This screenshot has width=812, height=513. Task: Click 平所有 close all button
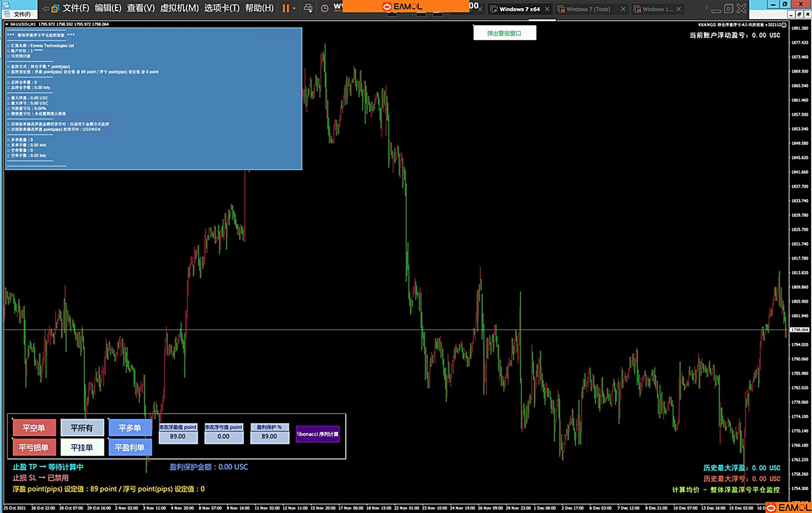[82, 428]
